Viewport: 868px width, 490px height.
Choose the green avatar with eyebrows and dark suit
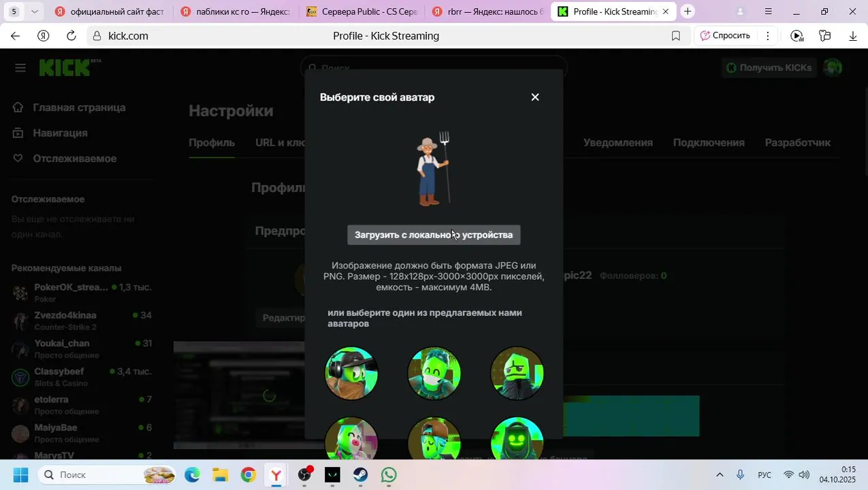click(x=517, y=373)
